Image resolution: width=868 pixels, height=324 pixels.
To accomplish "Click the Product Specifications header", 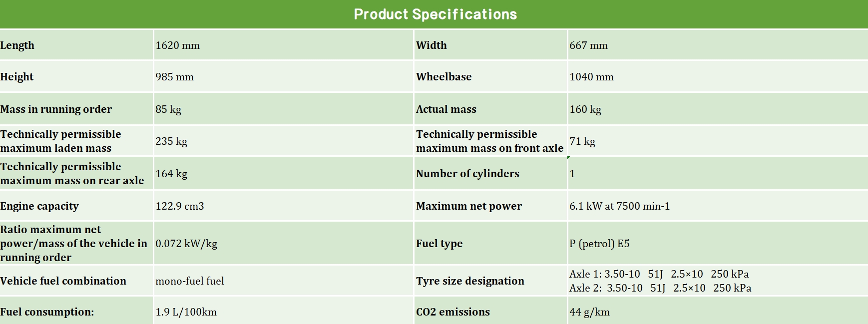I will pyautogui.click(x=435, y=14).
